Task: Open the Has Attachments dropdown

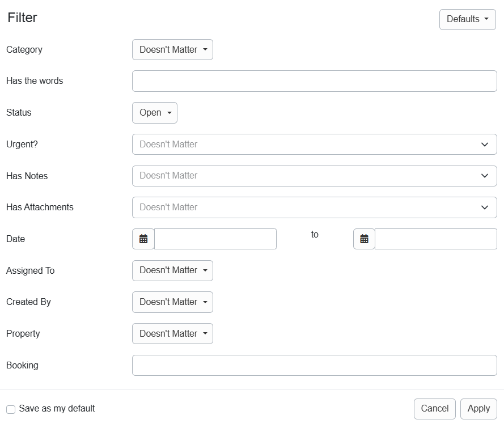Action: (x=314, y=207)
